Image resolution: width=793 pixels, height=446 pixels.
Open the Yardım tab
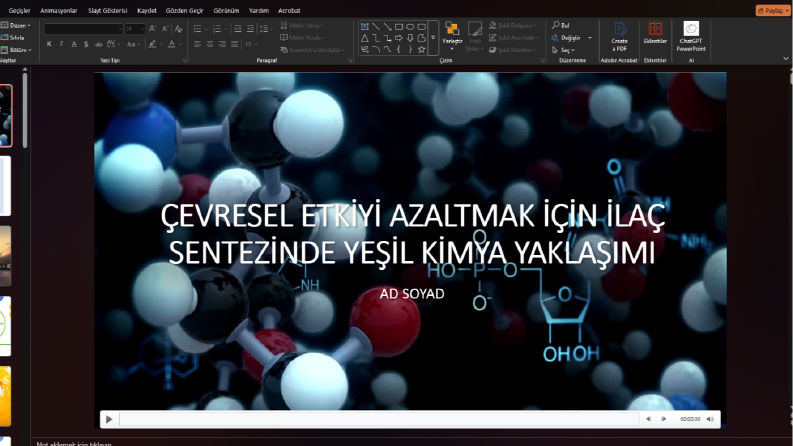tap(258, 10)
